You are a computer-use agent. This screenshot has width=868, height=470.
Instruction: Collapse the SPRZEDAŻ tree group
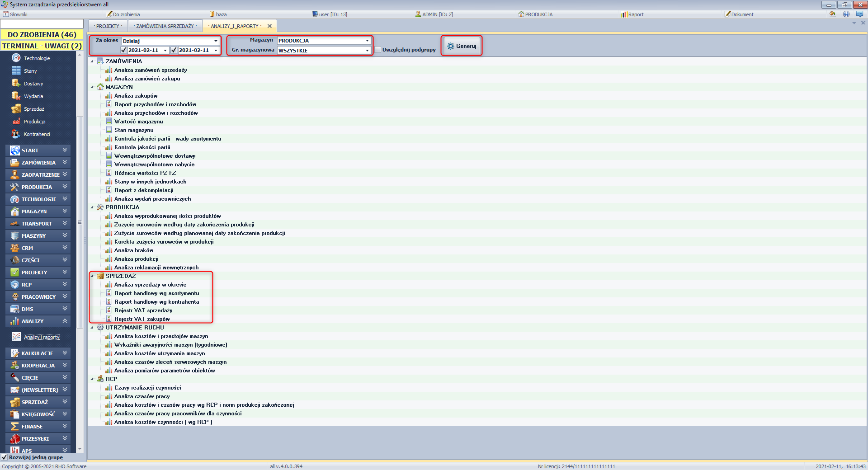pyautogui.click(x=92, y=276)
